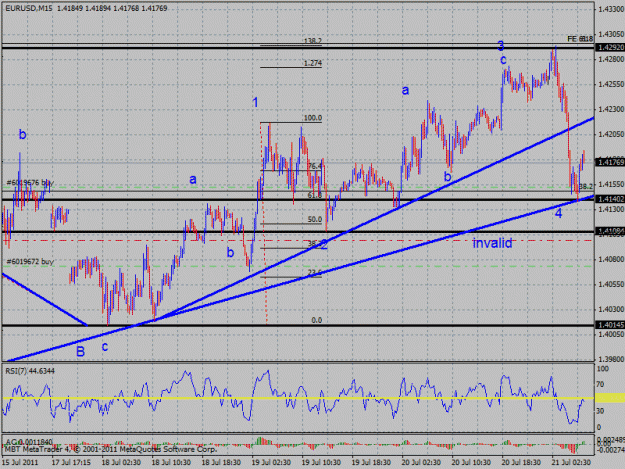Click the 'b' label above the #6019676 buy order
The height and width of the screenshot is (469, 625).
pos(22,134)
